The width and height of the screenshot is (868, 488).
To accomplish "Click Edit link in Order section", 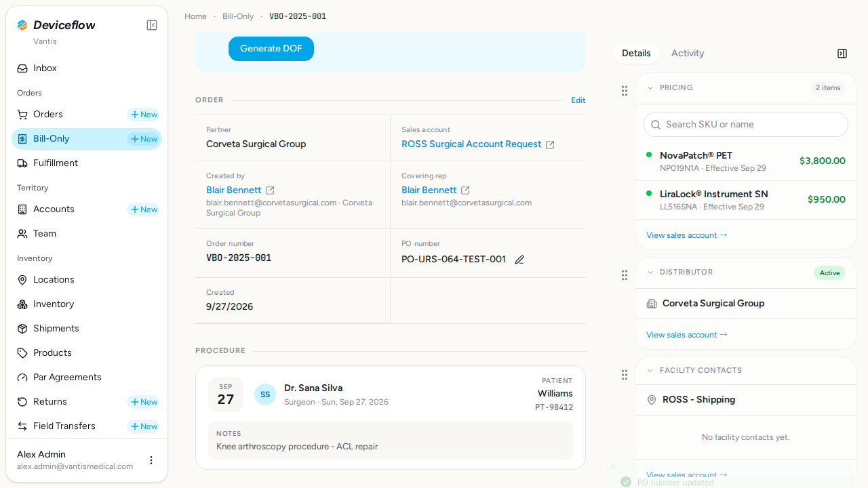I will point(578,100).
